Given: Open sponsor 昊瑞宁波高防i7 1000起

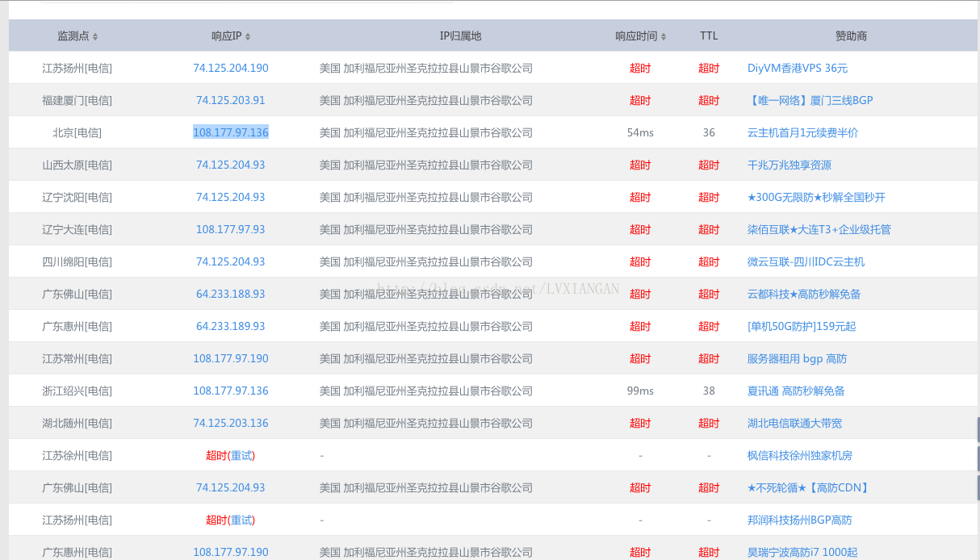Looking at the screenshot, I should coord(802,552).
